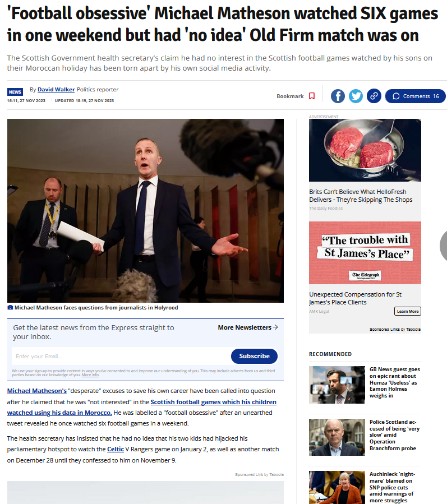Follow the Celtic link in article
The image size is (447, 504).
[x=116, y=449]
